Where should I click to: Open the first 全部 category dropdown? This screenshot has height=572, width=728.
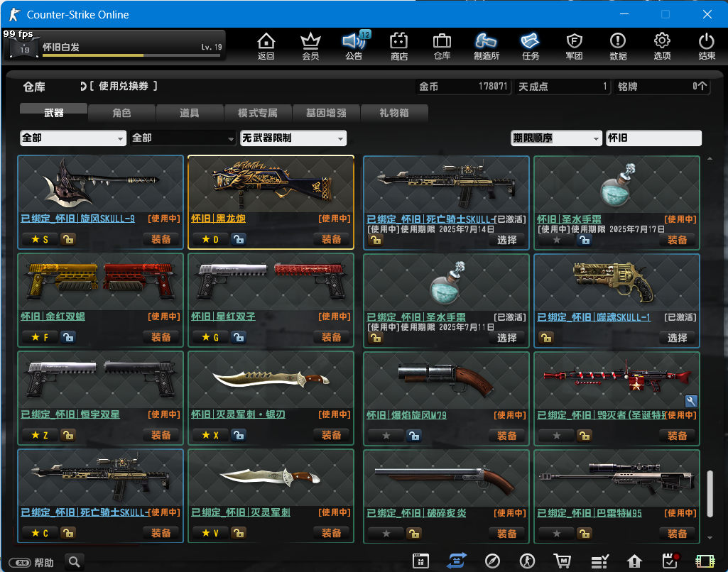73,138
